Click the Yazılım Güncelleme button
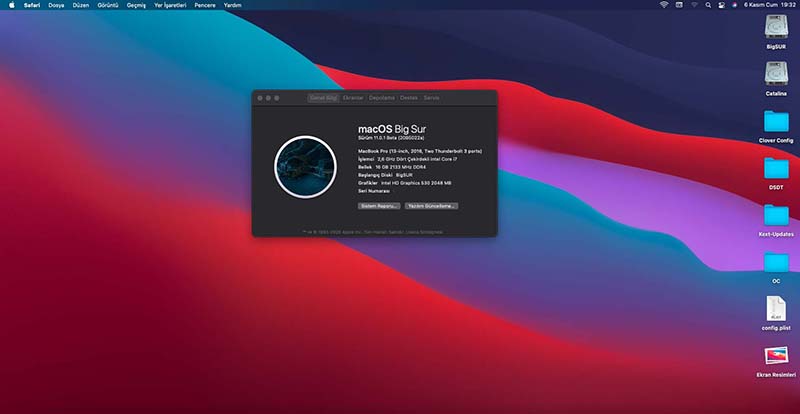This screenshot has width=800, height=414. [431, 205]
